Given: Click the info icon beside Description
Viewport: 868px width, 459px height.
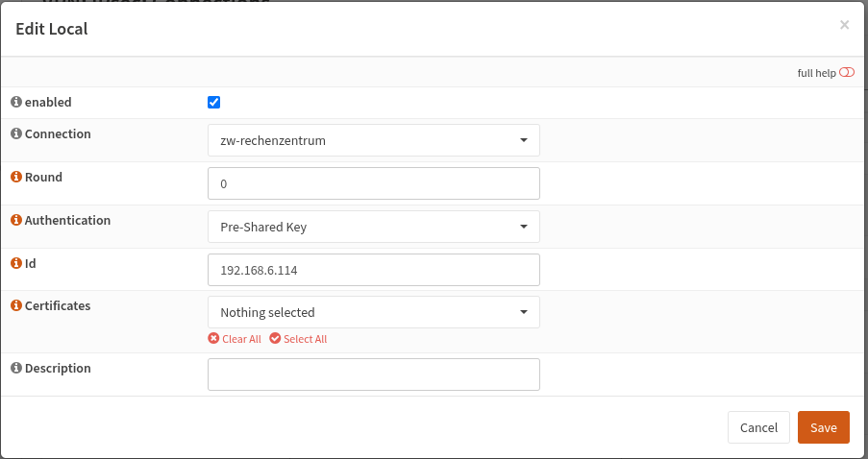Looking at the screenshot, I should pyautogui.click(x=15, y=368).
